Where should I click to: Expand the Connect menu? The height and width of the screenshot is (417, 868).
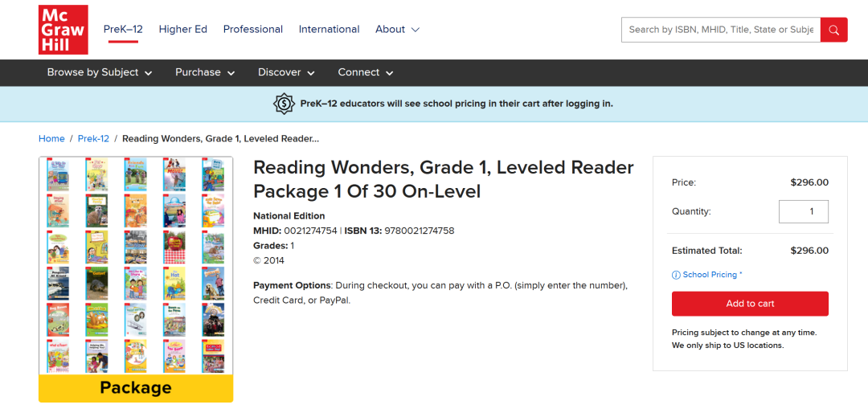366,72
